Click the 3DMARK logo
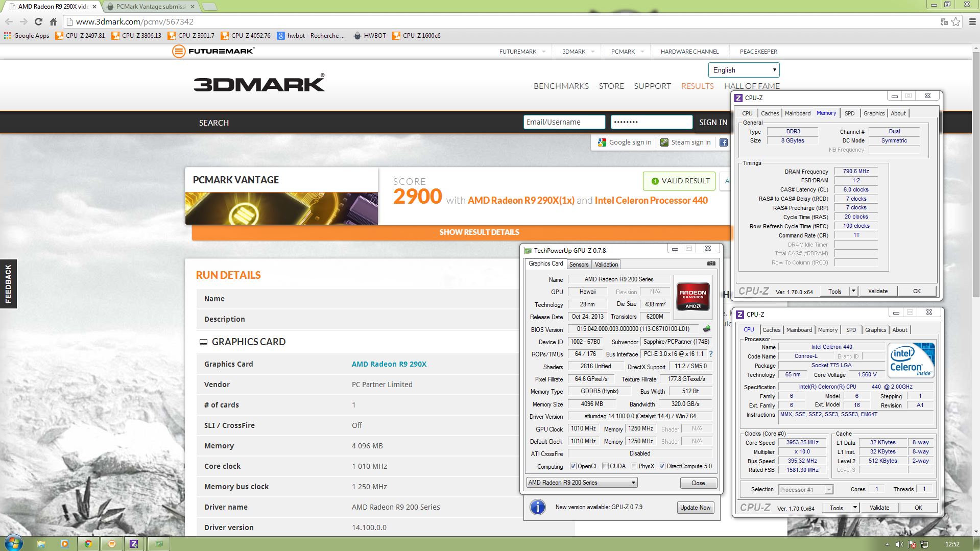The height and width of the screenshot is (551, 980). [x=259, y=84]
